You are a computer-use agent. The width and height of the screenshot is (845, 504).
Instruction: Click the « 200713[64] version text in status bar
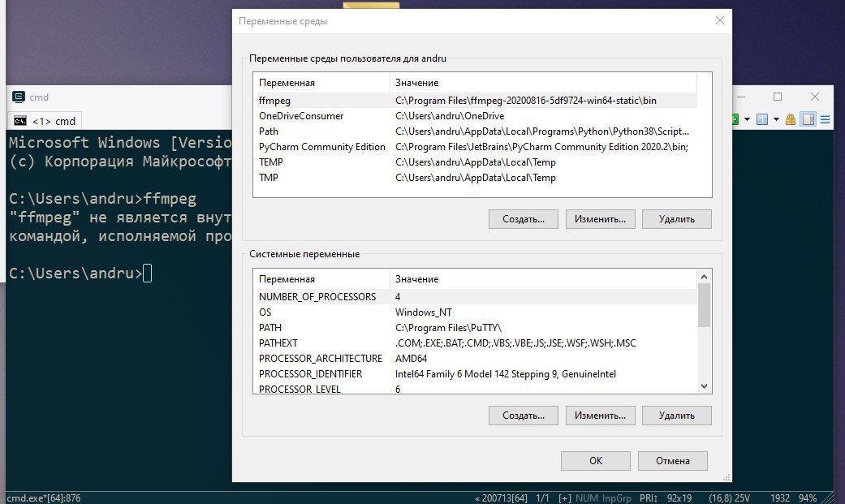point(501,498)
